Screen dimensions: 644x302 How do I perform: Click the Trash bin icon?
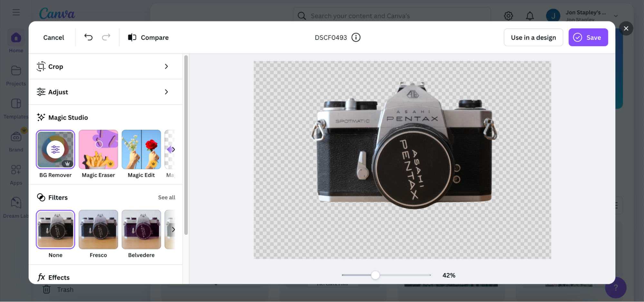46,289
